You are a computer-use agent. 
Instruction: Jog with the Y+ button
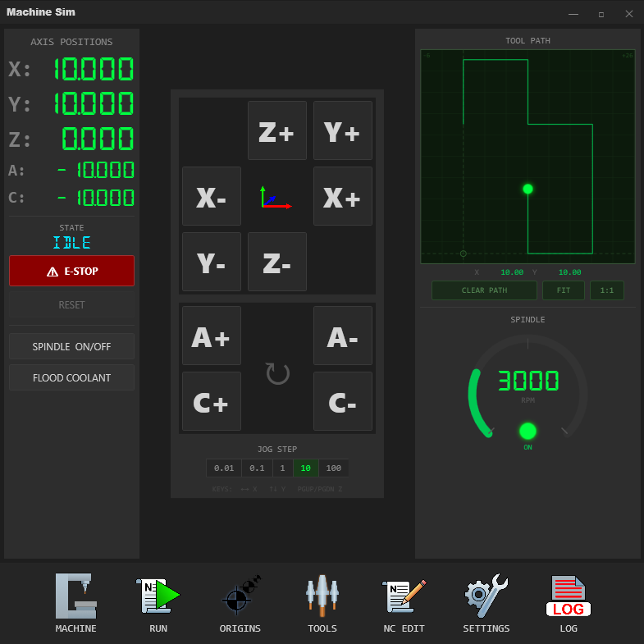coord(343,130)
